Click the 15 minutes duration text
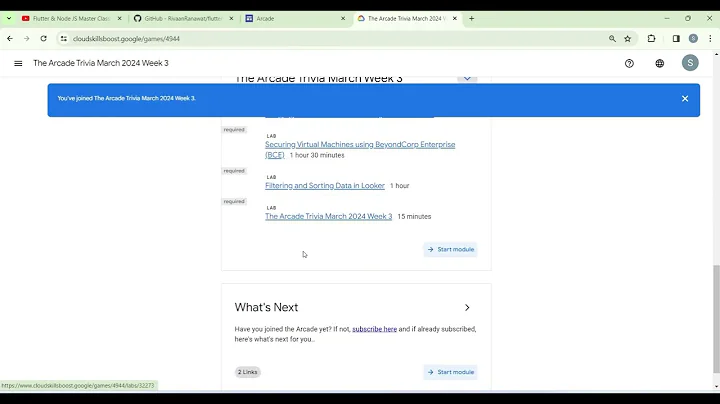 414,216
